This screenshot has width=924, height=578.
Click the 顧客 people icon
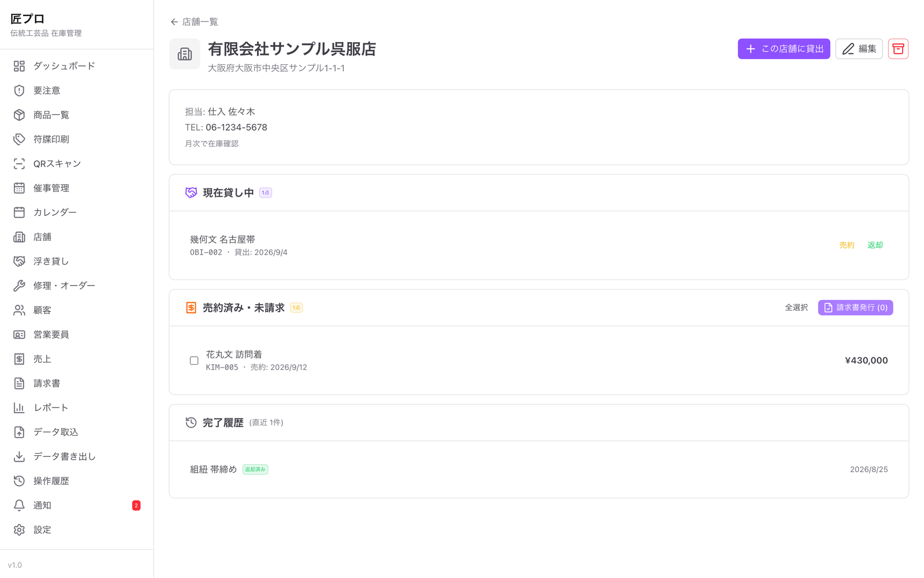pyautogui.click(x=19, y=310)
